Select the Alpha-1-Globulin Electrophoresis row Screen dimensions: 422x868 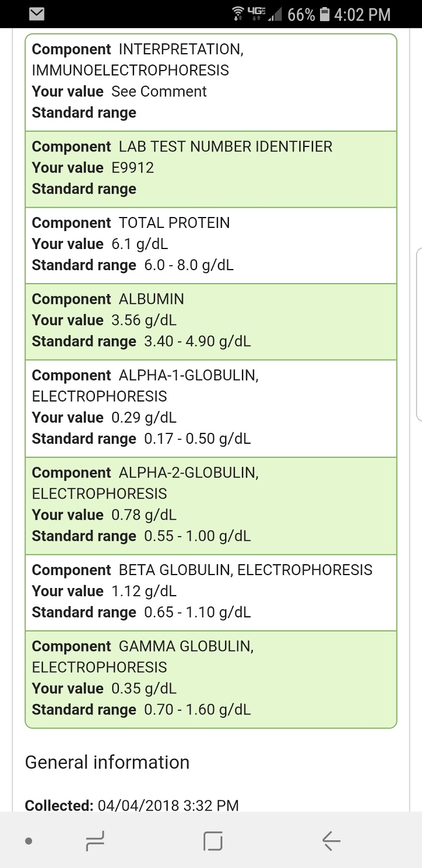point(211,408)
